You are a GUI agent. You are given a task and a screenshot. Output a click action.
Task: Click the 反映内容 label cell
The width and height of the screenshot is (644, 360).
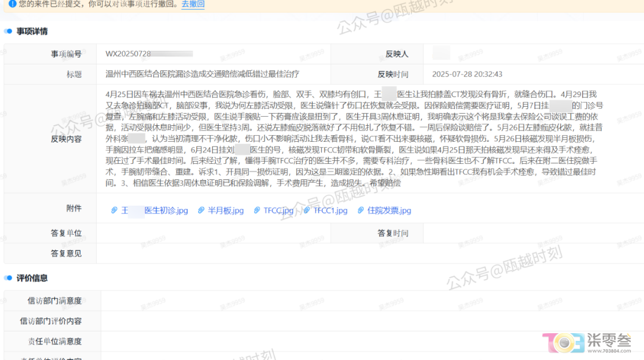(50, 139)
